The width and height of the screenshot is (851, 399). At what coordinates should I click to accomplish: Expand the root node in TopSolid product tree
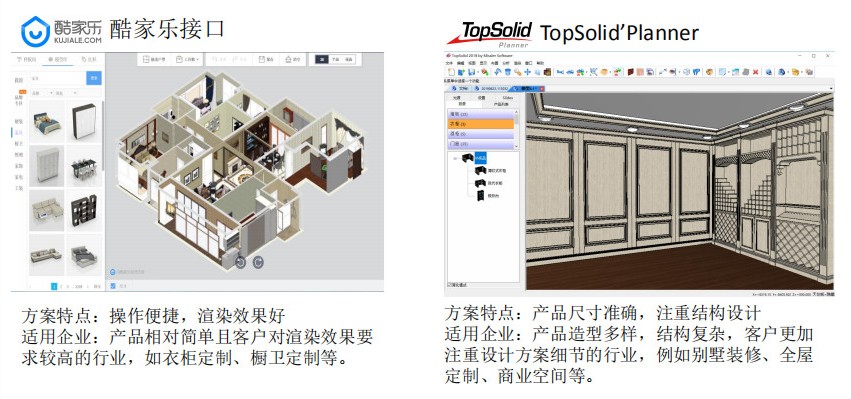(x=455, y=159)
